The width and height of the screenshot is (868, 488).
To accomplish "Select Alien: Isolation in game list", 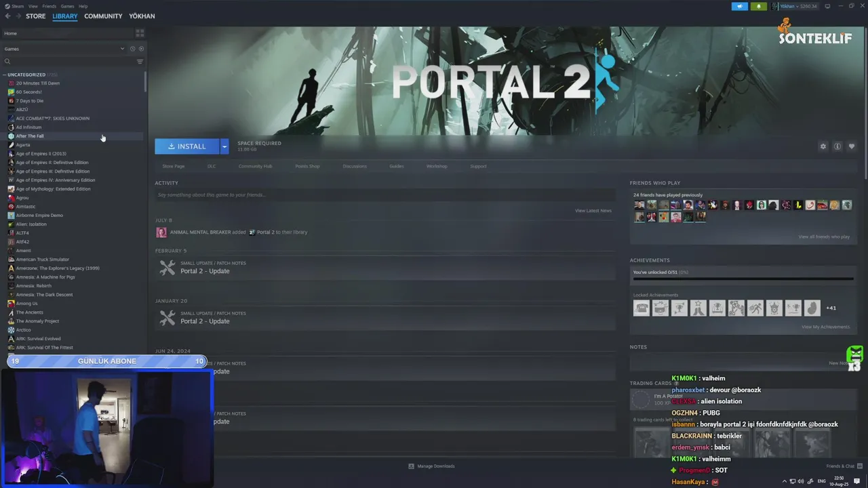I will click(31, 224).
